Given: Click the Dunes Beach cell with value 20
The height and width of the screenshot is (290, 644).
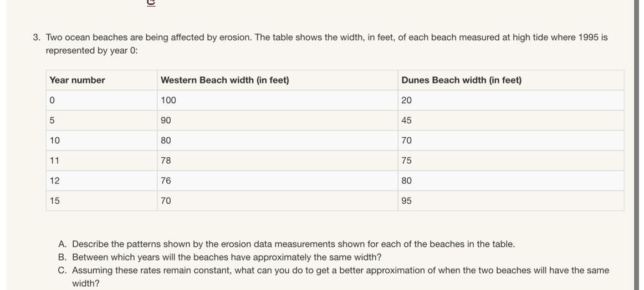Looking at the screenshot, I should (406, 101).
